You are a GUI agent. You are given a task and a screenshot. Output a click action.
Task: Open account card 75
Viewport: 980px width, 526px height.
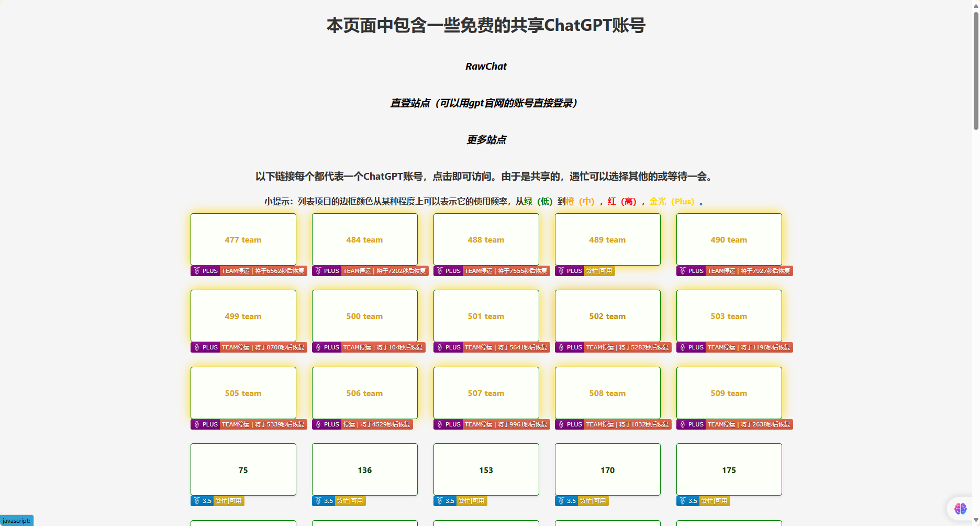tap(243, 469)
